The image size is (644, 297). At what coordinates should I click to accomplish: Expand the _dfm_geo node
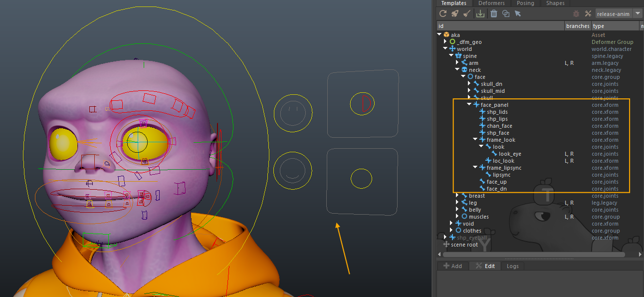click(445, 42)
